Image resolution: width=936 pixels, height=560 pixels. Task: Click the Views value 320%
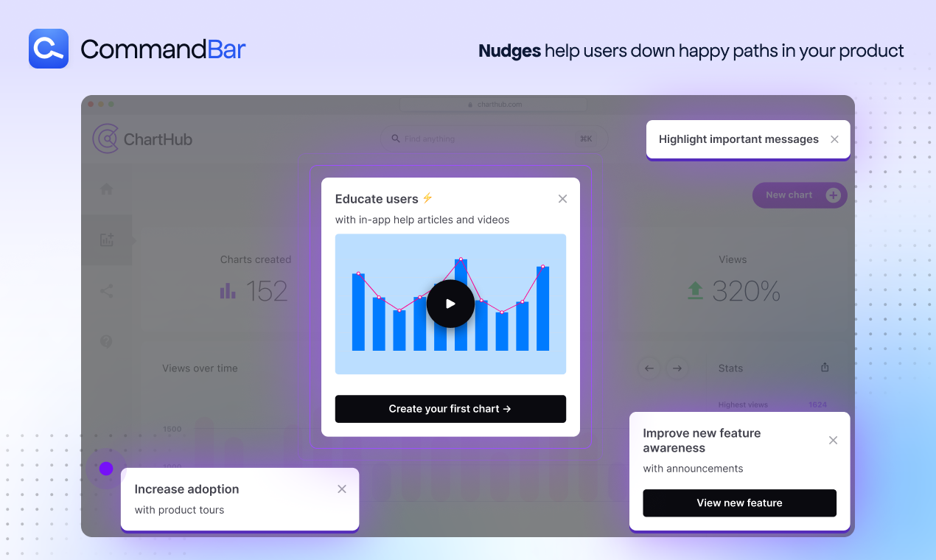[747, 291]
